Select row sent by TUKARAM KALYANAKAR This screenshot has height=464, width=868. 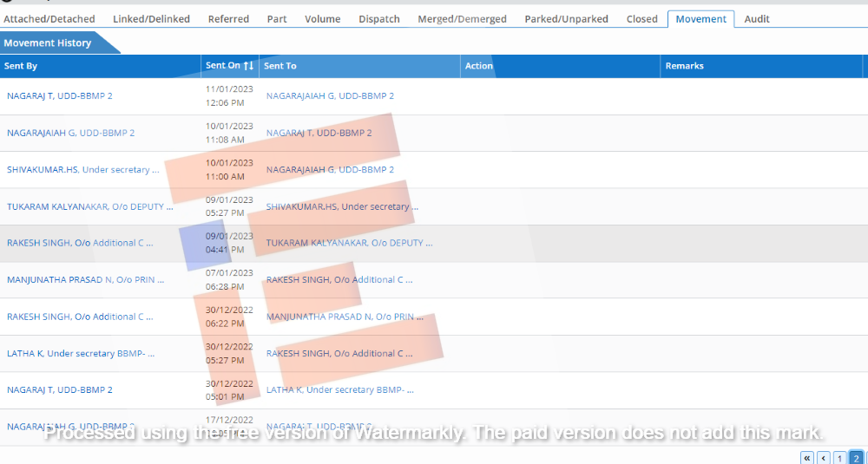click(x=89, y=207)
